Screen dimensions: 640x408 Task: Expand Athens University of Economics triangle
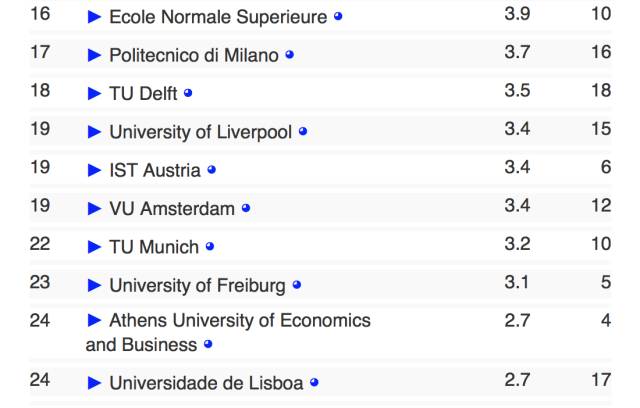tap(95, 321)
